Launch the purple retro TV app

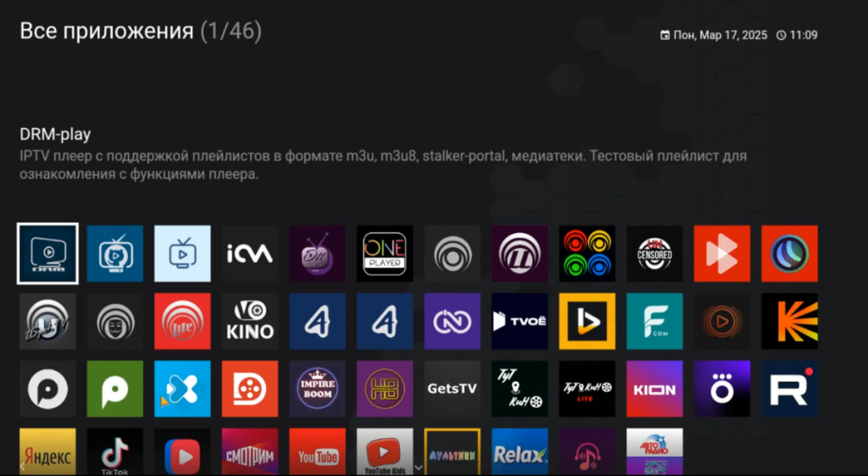pos(317,253)
